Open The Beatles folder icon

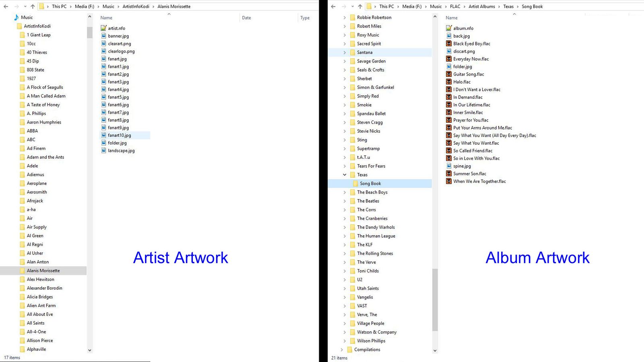tap(353, 201)
